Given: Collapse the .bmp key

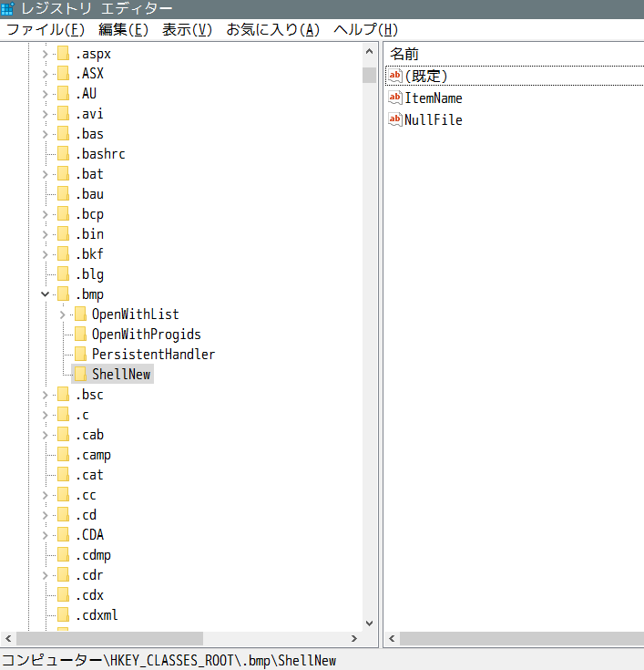Looking at the screenshot, I should 45,294.
